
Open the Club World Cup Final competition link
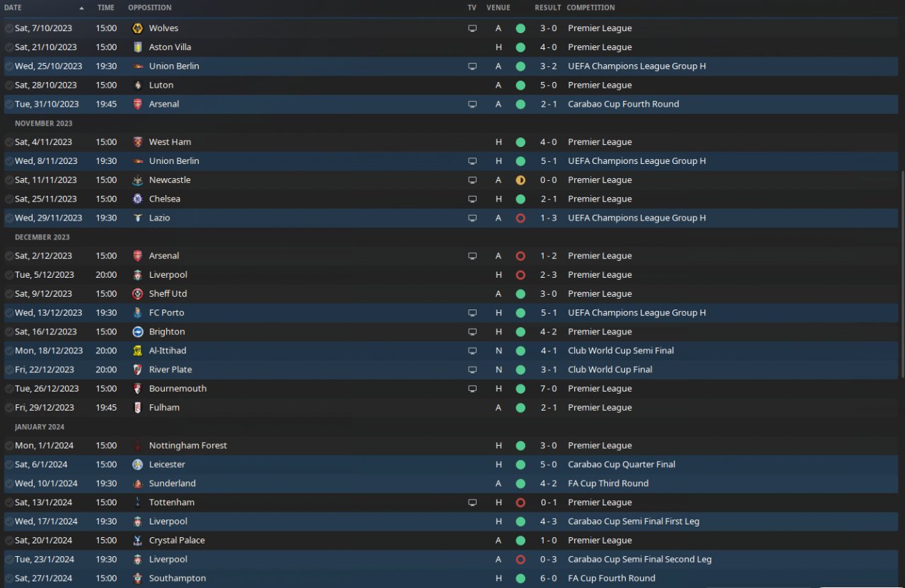pos(609,370)
